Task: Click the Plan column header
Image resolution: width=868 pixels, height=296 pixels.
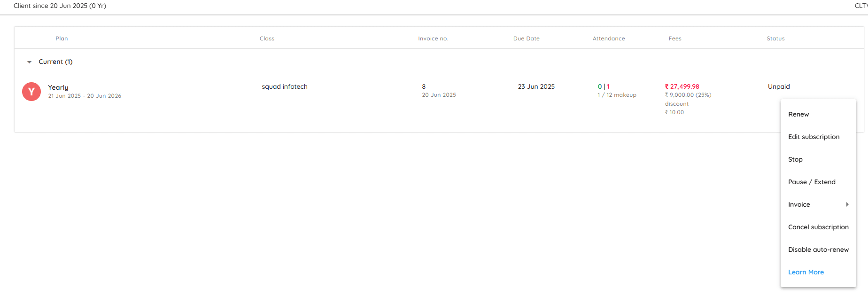Action: [62, 39]
